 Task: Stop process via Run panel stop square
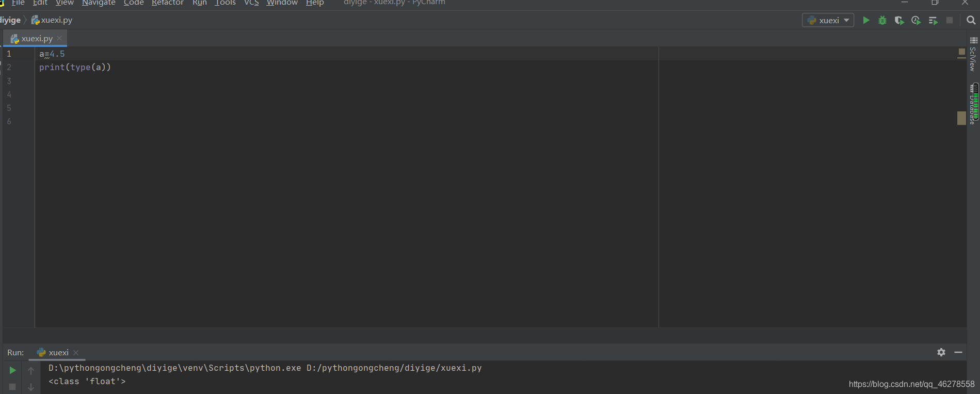[x=12, y=386]
